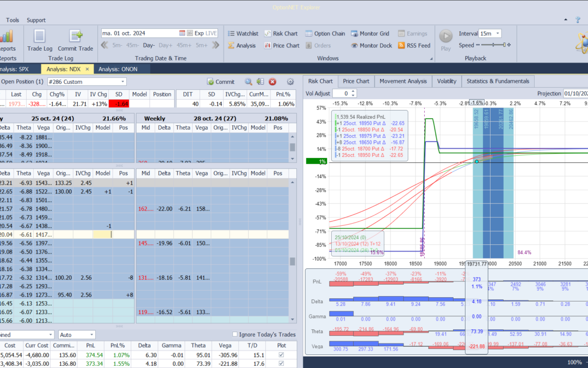
Task: Click the spreadsheet export icon beside the magnifier
Action: pyautogui.click(x=260, y=81)
